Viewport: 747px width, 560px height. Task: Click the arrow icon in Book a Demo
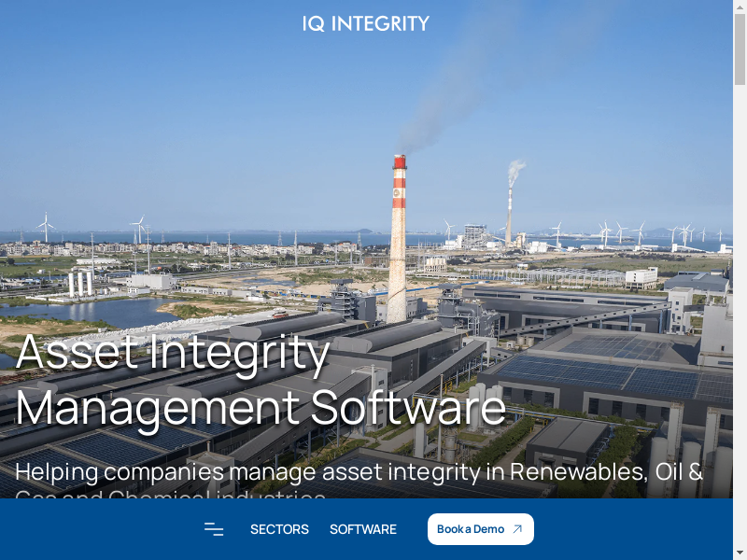(x=517, y=529)
